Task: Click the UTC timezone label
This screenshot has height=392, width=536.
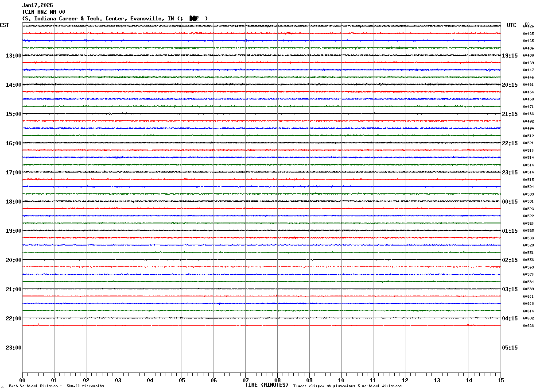Action: 512,25
